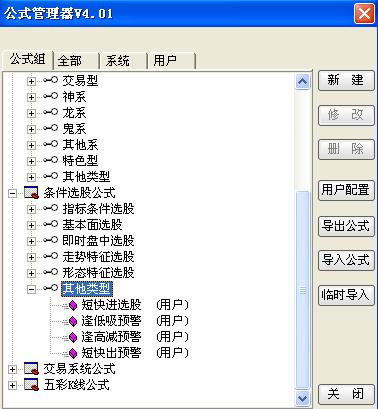This screenshot has height=409, width=378.
Task: Click the 临时导入 button
Action: 346,295
